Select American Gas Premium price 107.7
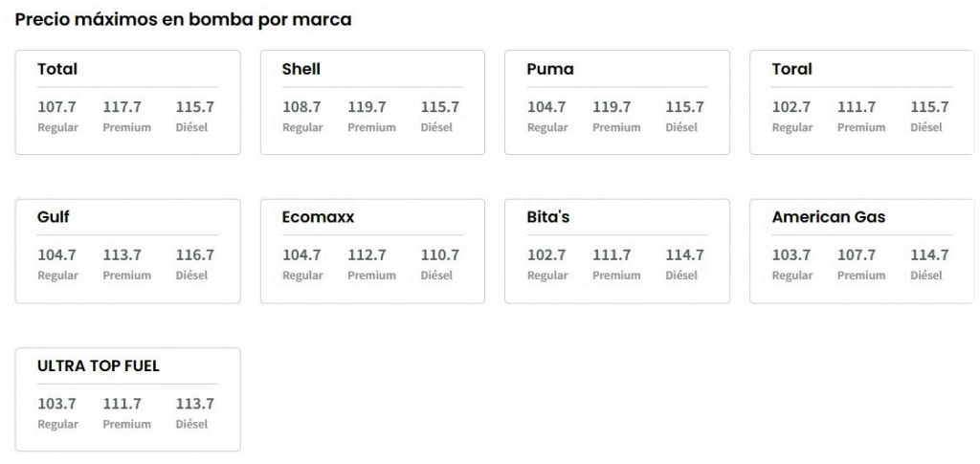Viewport: 980px width, 464px height. tap(857, 255)
